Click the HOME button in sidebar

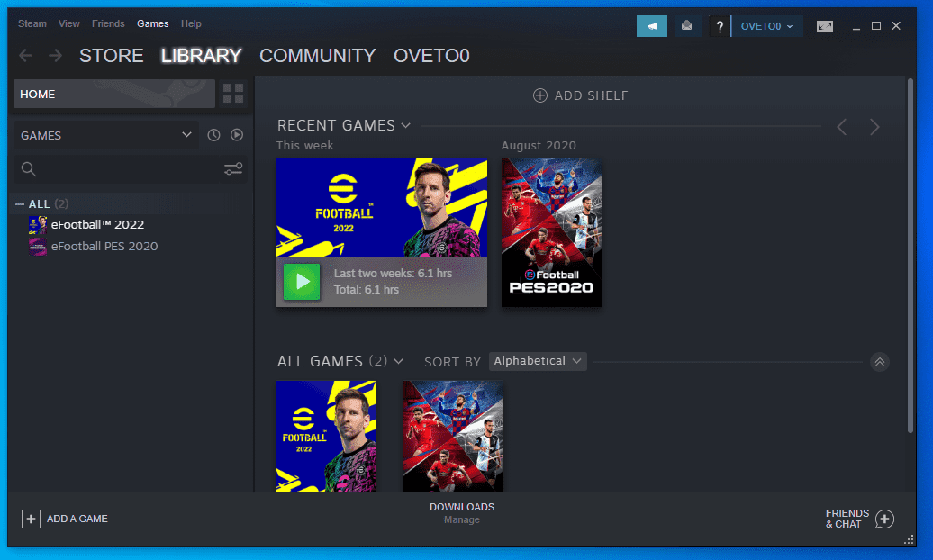pos(114,94)
